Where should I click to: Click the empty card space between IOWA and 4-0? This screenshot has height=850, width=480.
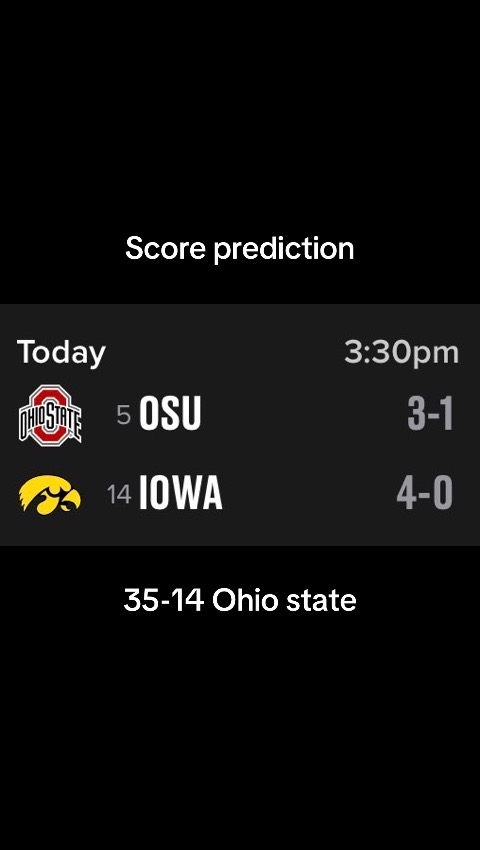(309, 493)
